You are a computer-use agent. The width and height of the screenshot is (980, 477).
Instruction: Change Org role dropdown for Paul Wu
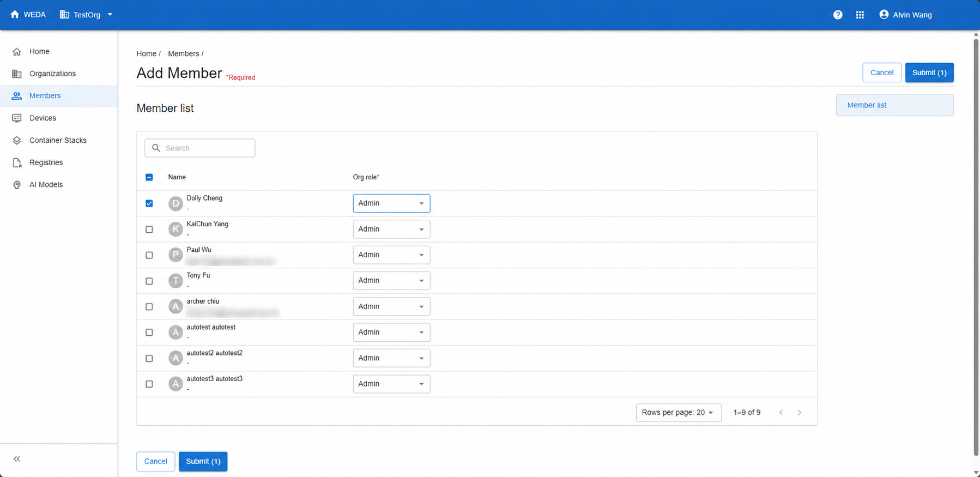tap(391, 255)
